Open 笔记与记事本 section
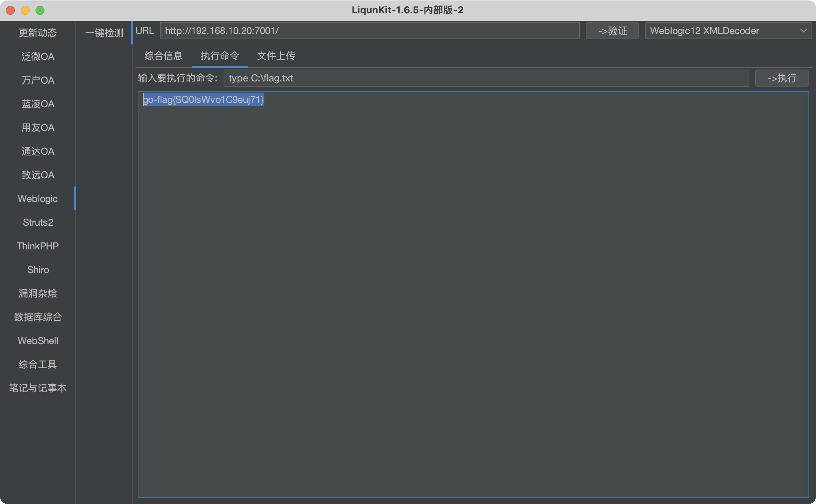Viewport: 816px width, 504px height. 38,388
